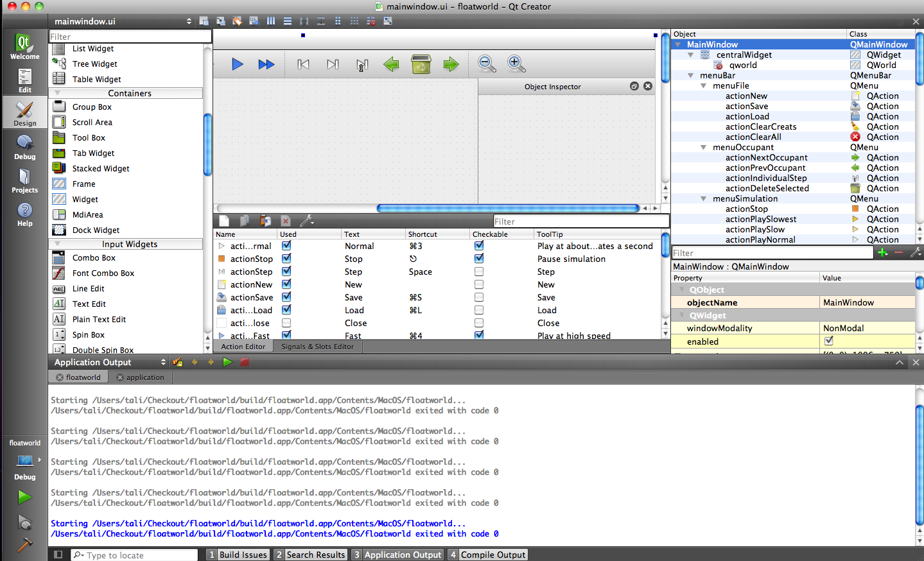Click the Break Layout icon
Screen dimensions: 924x561
(x=371, y=21)
